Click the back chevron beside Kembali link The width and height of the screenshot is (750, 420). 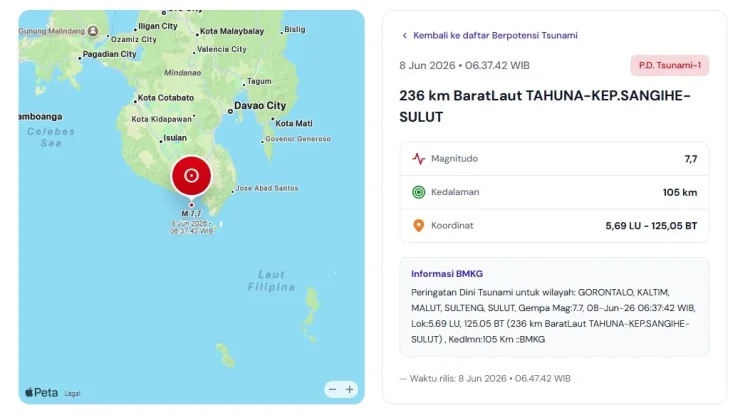pyautogui.click(x=405, y=35)
